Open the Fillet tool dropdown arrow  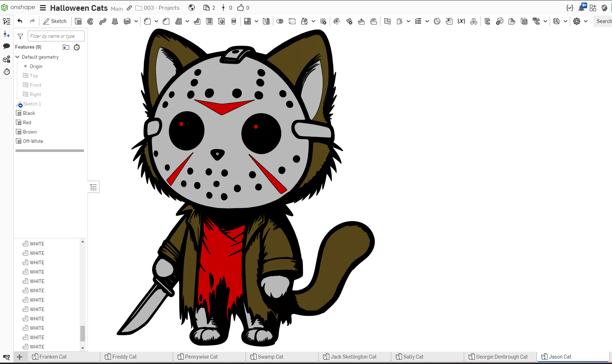point(156,21)
